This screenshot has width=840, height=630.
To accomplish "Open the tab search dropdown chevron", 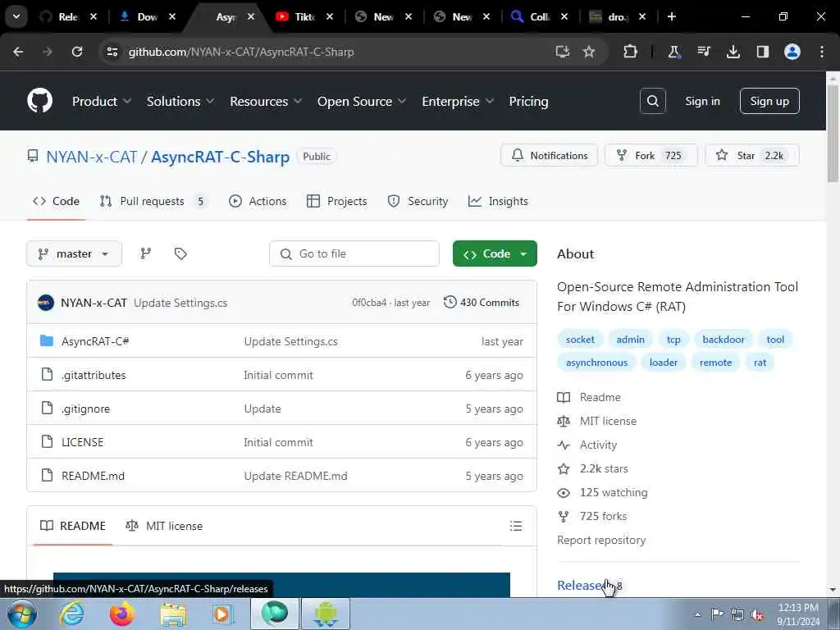I will click(x=16, y=16).
